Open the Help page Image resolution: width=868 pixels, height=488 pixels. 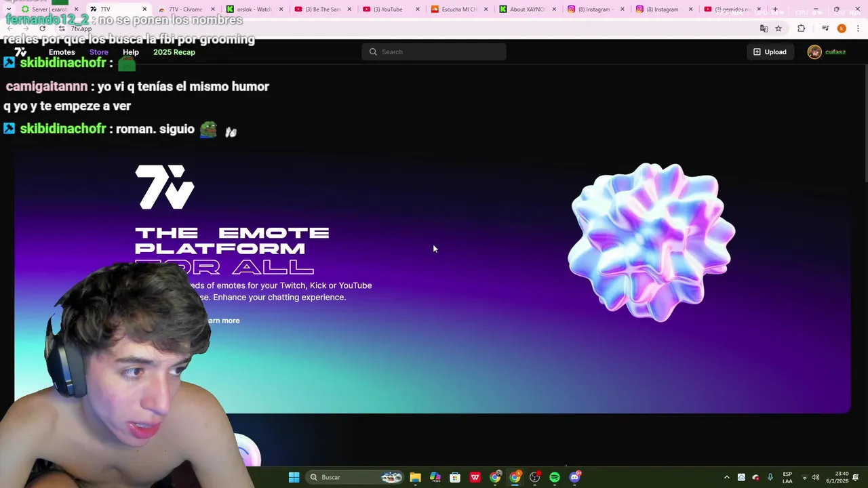[x=131, y=52]
